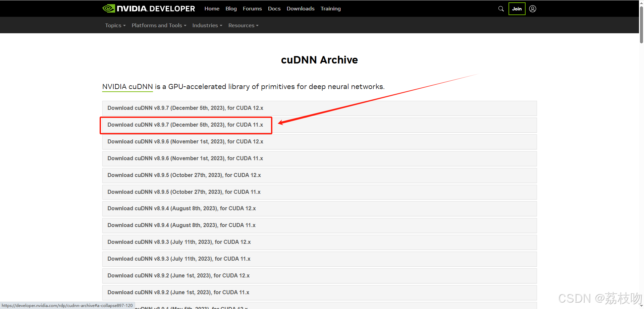Expand cuDNN v8.9.3 for CUDA 12.x
Screen dimensions: 644x309
[x=319, y=242]
